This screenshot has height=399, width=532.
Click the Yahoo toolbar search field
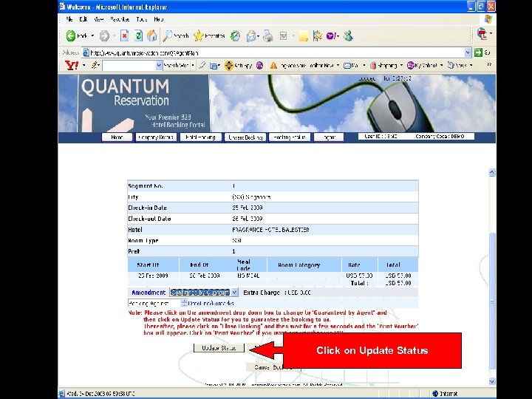(129, 65)
